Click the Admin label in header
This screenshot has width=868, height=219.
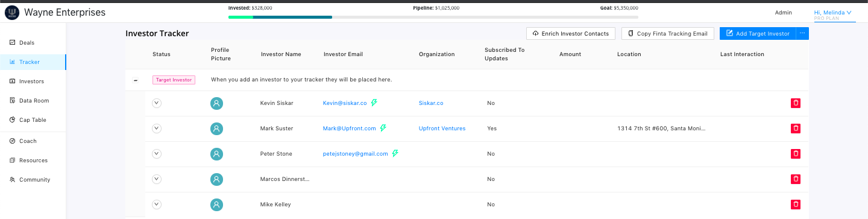783,13
